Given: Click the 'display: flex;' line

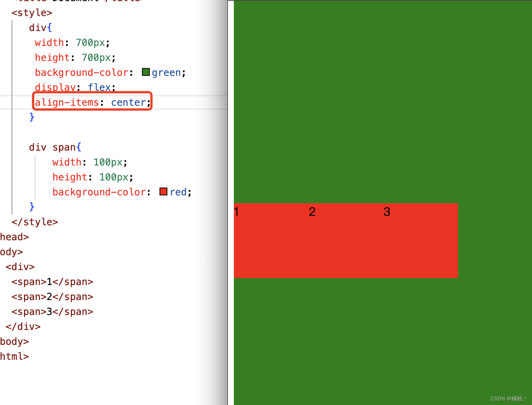Looking at the screenshot, I should (x=75, y=87).
